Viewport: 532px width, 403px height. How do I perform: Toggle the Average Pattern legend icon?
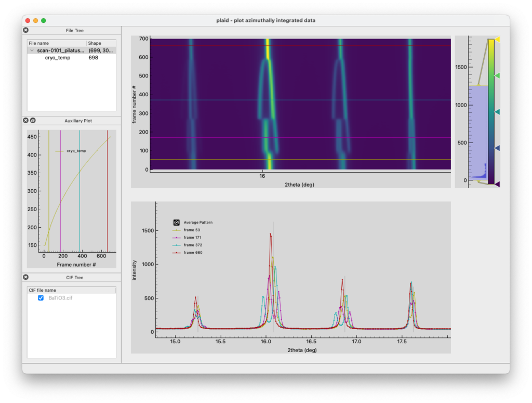tap(177, 223)
